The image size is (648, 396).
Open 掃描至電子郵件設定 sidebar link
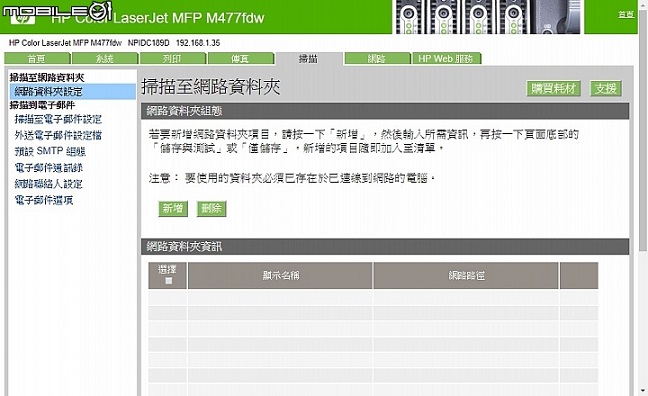(x=58, y=119)
